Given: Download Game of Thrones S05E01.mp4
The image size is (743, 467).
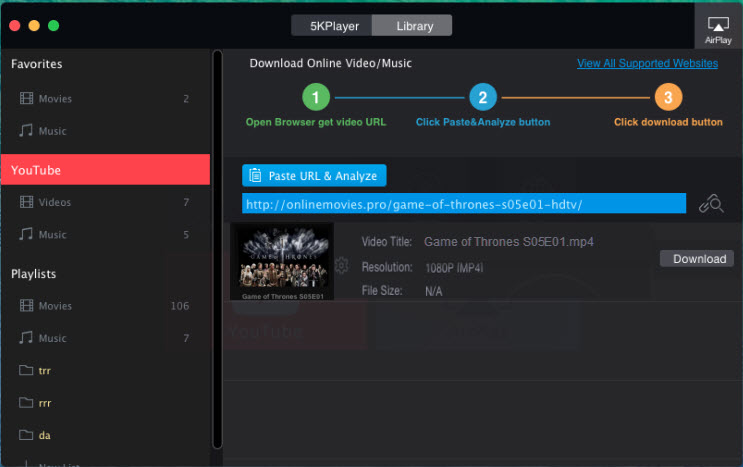Looking at the screenshot, I should click(x=697, y=259).
